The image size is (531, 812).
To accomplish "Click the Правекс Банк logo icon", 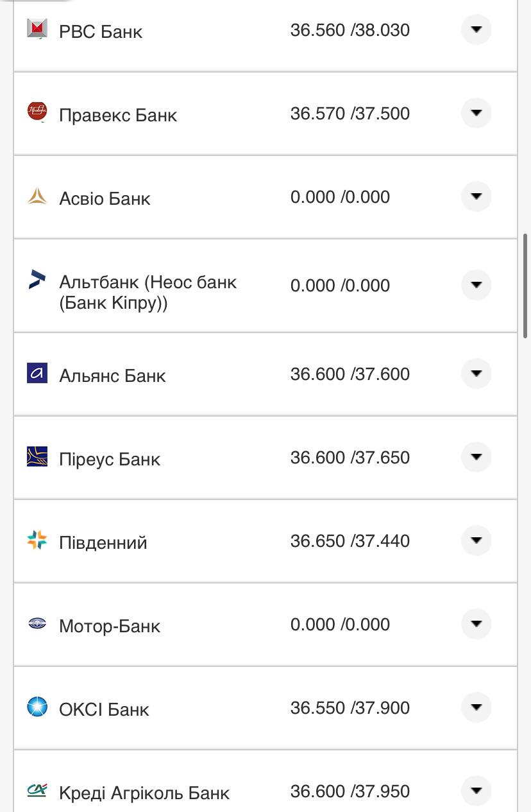I will tap(37, 112).
